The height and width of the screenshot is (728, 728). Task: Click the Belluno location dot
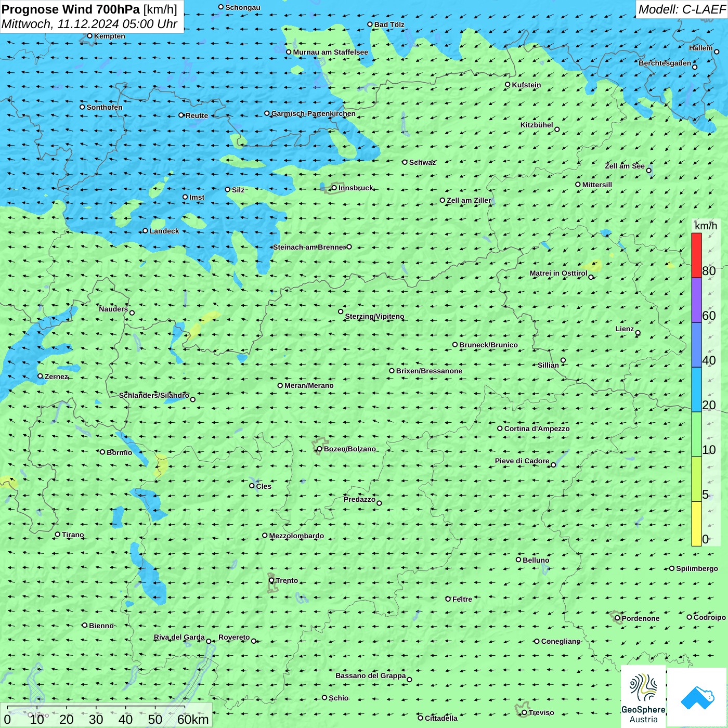point(518,560)
